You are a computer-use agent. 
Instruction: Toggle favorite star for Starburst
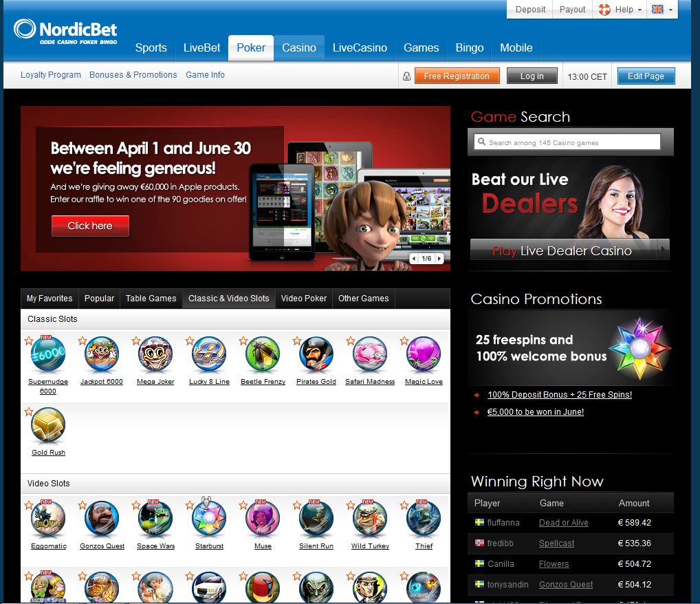click(190, 505)
